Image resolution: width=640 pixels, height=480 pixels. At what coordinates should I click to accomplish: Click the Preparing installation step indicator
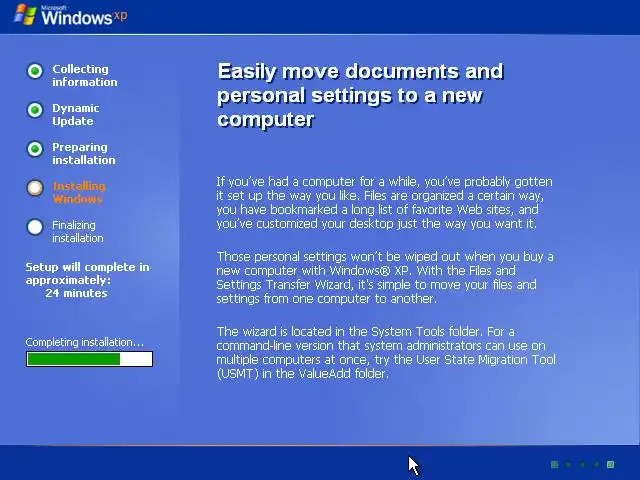pyautogui.click(x=35, y=149)
